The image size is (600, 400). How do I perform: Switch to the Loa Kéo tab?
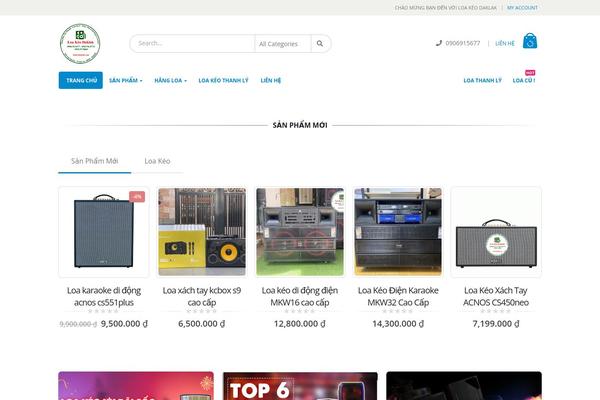[x=157, y=161]
